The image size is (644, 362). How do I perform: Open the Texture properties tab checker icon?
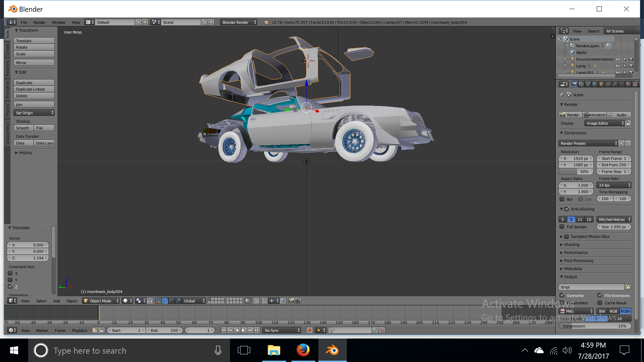point(635,84)
